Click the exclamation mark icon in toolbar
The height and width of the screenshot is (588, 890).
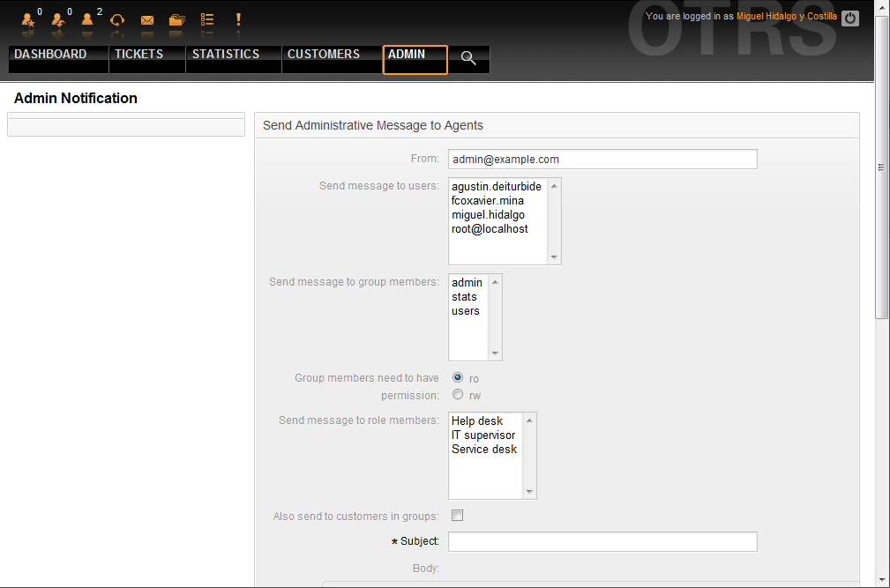coord(238,19)
